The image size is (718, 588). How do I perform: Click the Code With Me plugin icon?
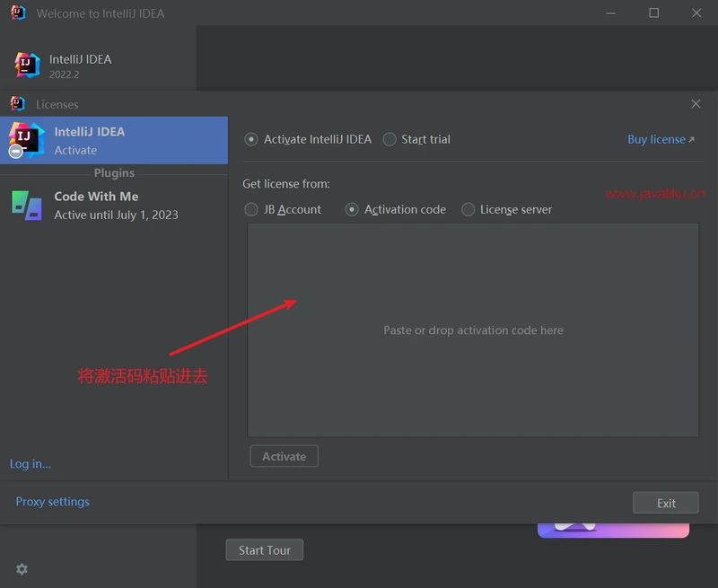[x=26, y=206]
